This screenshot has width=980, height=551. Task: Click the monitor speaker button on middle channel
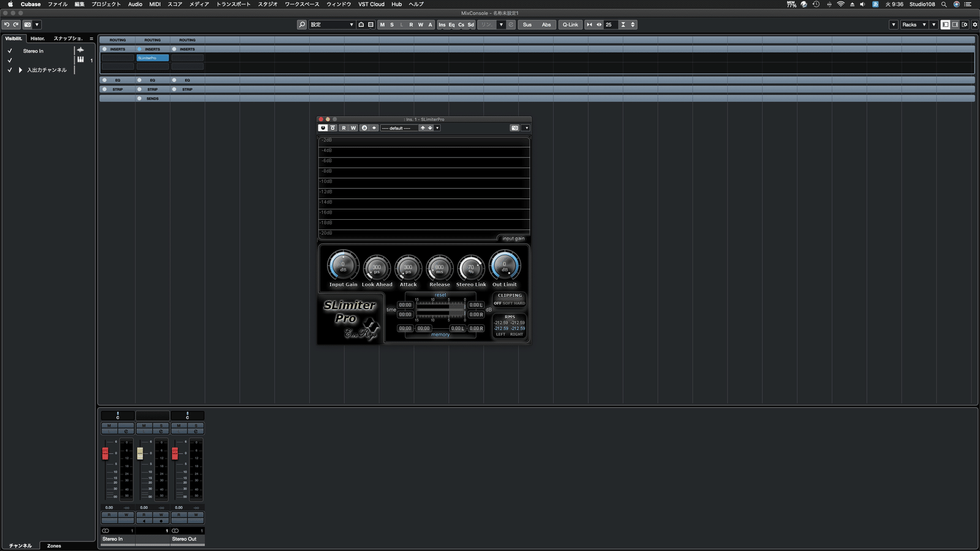point(144,521)
